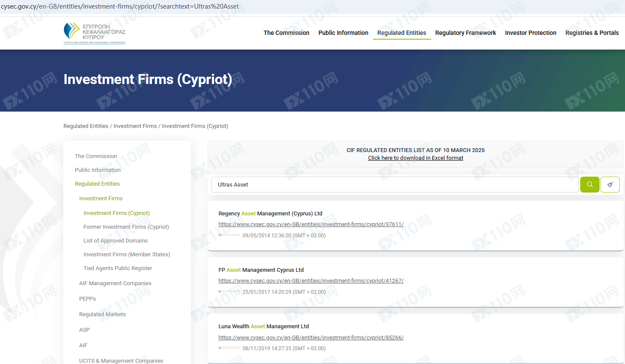Open The Commission top menu
Viewport: 625px width, 364px height.
[286, 33]
